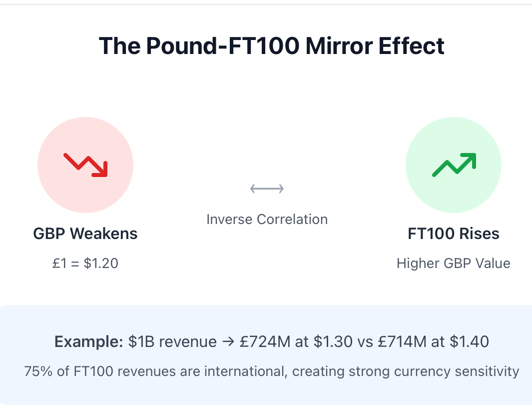Click the pink circle behind the down arrow
The width and height of the screenshot is (532, 405).
coord(85,165)
